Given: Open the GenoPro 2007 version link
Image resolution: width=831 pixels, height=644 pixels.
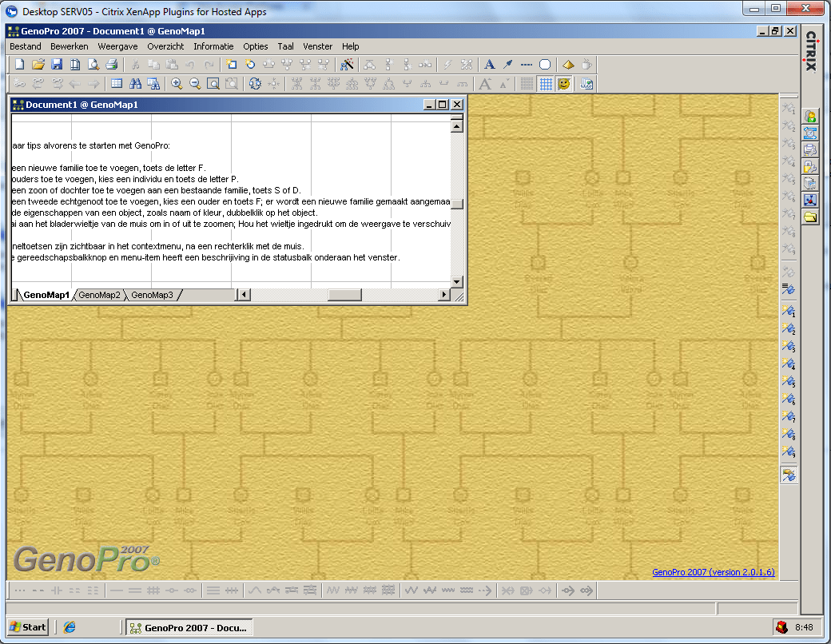Looking at the screenshot, I should tap(714, 572).
